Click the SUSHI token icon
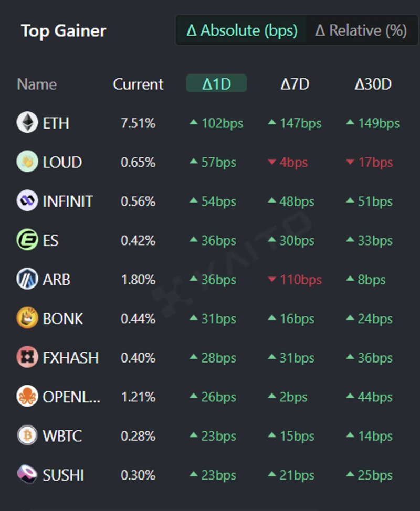Image resolution: width=420 pixels, height=511 pixels. (x=27, y=475)
